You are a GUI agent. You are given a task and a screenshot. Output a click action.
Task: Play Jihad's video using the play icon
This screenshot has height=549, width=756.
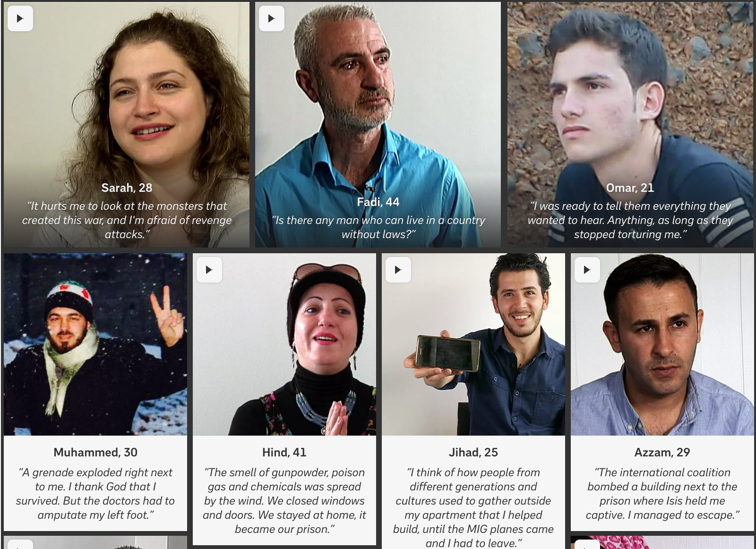point(398,270)
